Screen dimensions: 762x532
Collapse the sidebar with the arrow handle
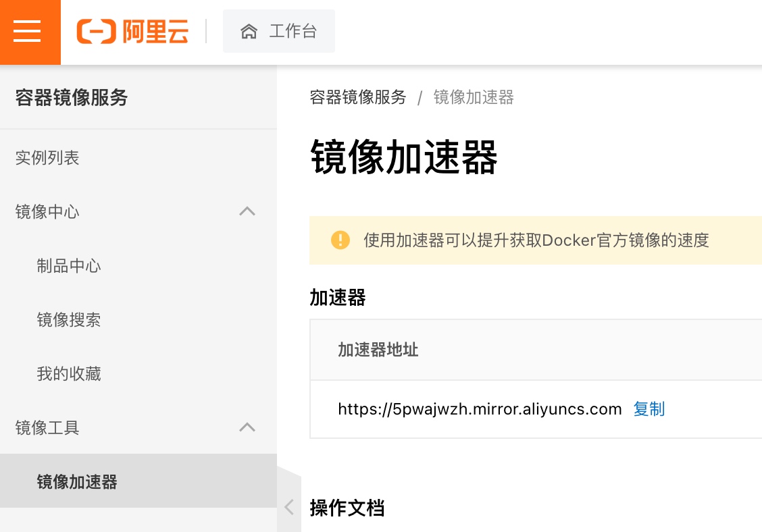click(289, 507)
